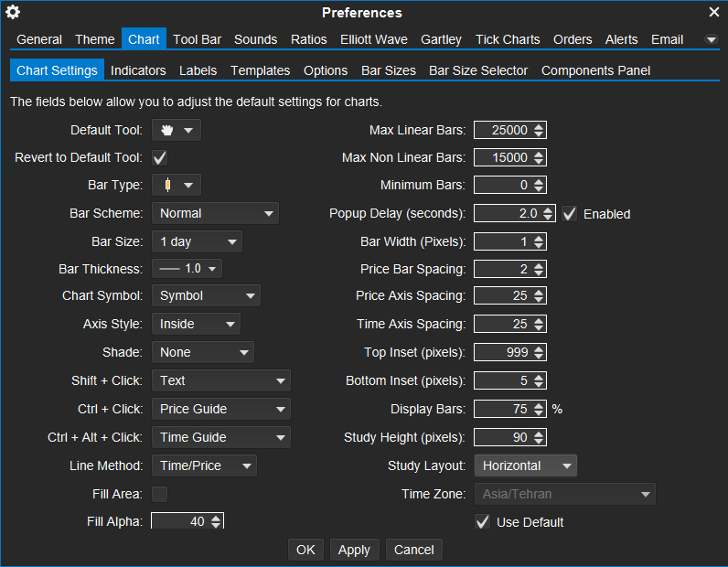
Task: Open the Bar Size 1 day dropdown
Action: pos(197,241)
